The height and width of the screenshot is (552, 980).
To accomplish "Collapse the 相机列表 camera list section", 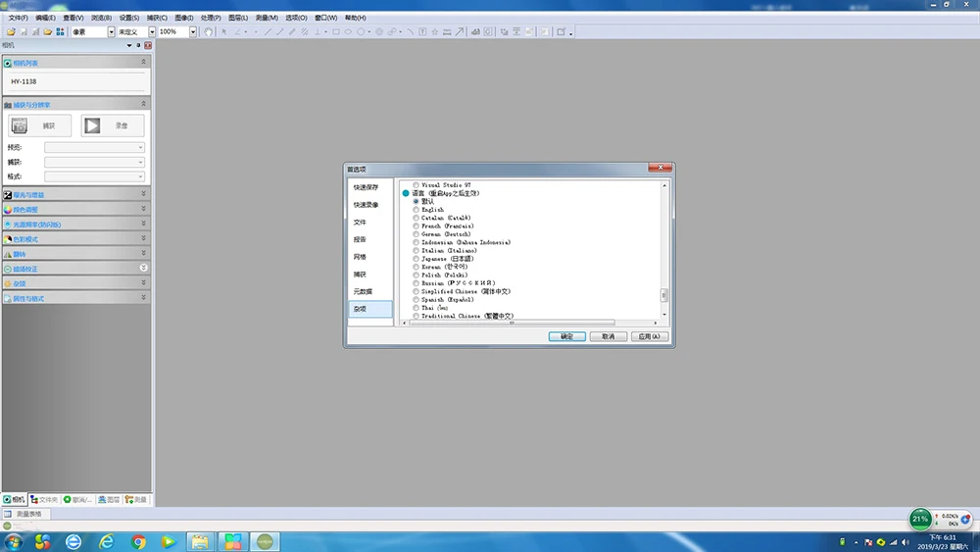I will point(143,62).
